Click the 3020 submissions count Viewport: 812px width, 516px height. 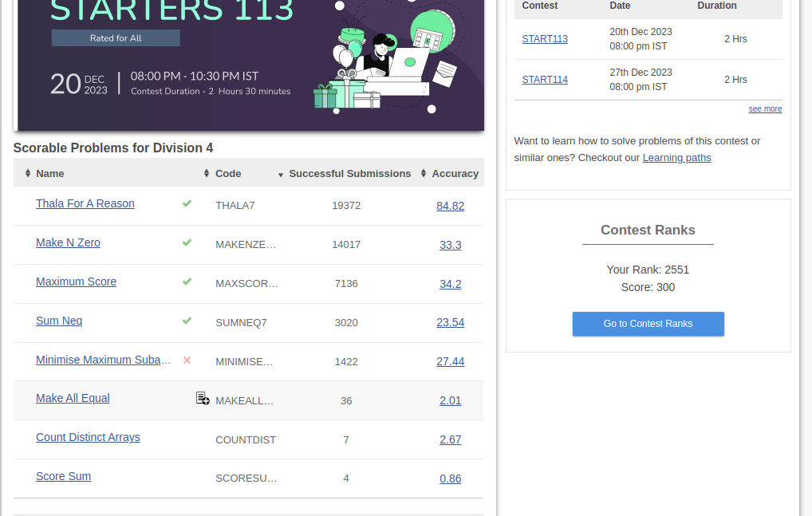click(346, 322)
